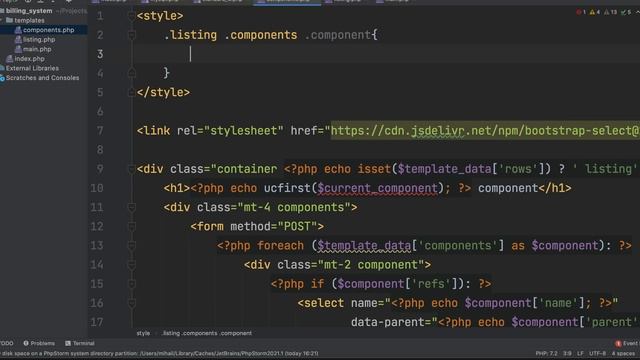Select Scratches and Consoles node
This screenshot has width=640, height=360.
click(x=42, y=78)
